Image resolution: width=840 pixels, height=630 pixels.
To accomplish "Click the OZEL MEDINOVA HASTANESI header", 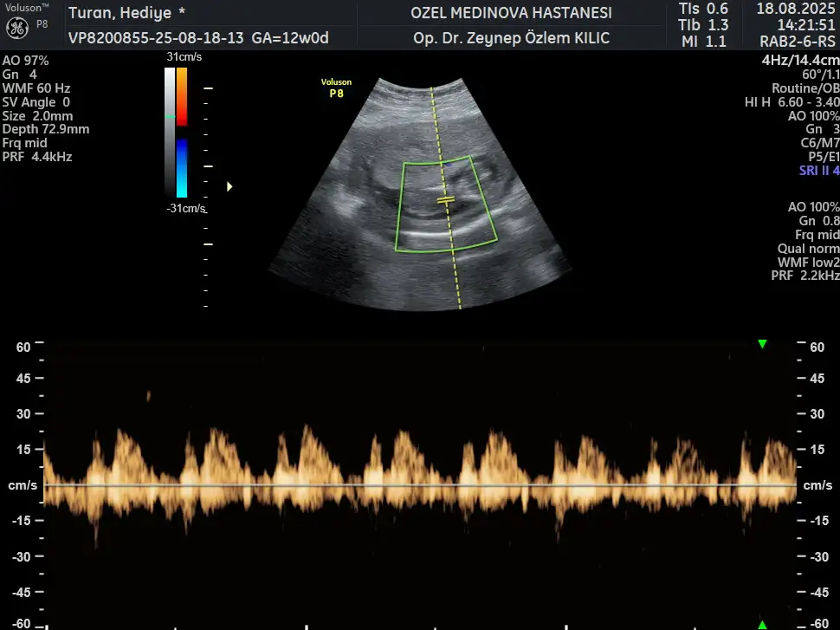I will [511, 13].
